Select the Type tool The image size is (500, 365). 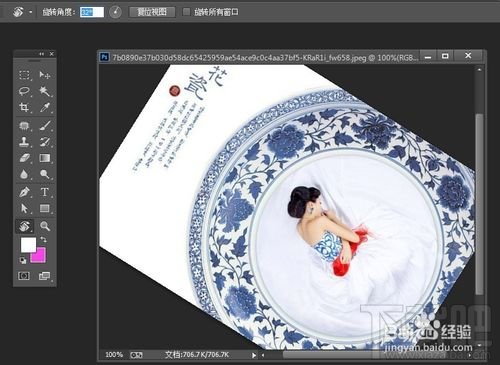[x=44, y=192]
